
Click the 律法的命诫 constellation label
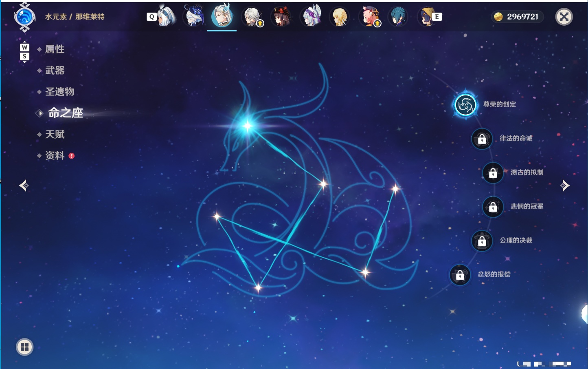tap(516, 138)
